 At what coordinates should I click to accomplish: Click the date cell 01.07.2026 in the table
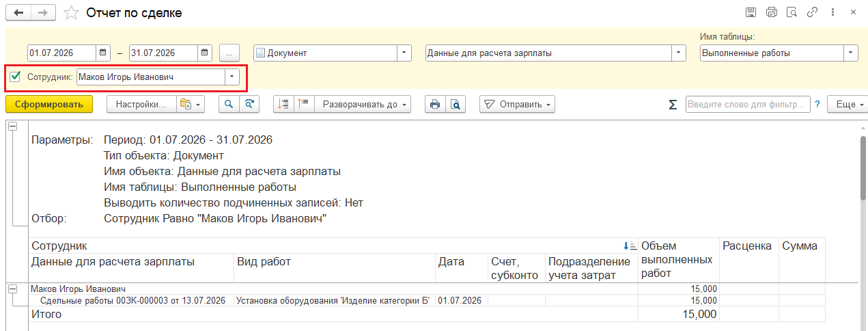point(461,300)
